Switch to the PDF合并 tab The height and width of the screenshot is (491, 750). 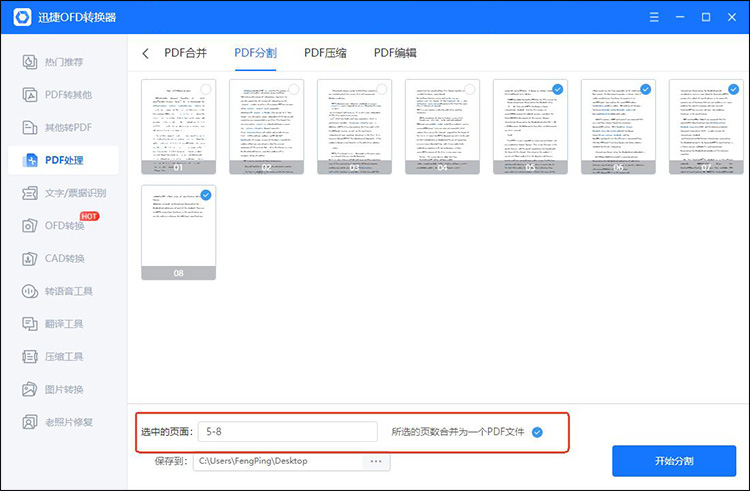click(x=186, y=53)
